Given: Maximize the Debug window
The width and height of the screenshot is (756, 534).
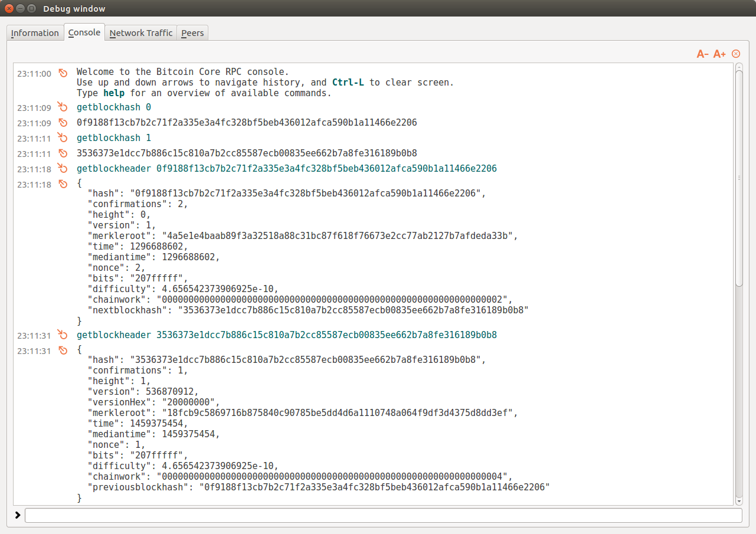Looking at the screenshot, I should (31, 9).
